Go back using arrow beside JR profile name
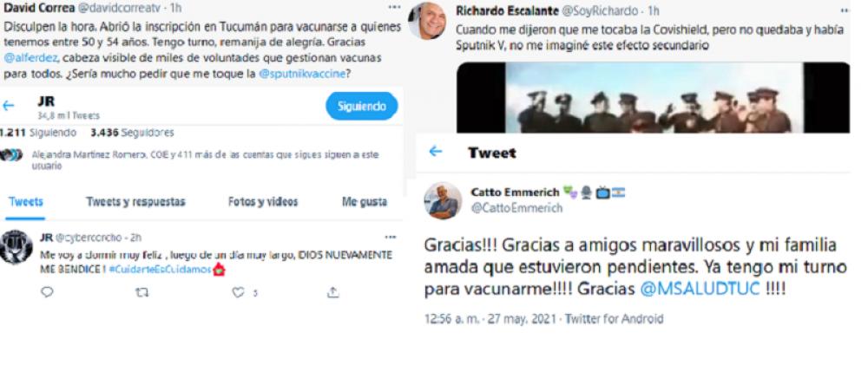The width and height of the screenshot is (868, 372). tap(8, 106)
